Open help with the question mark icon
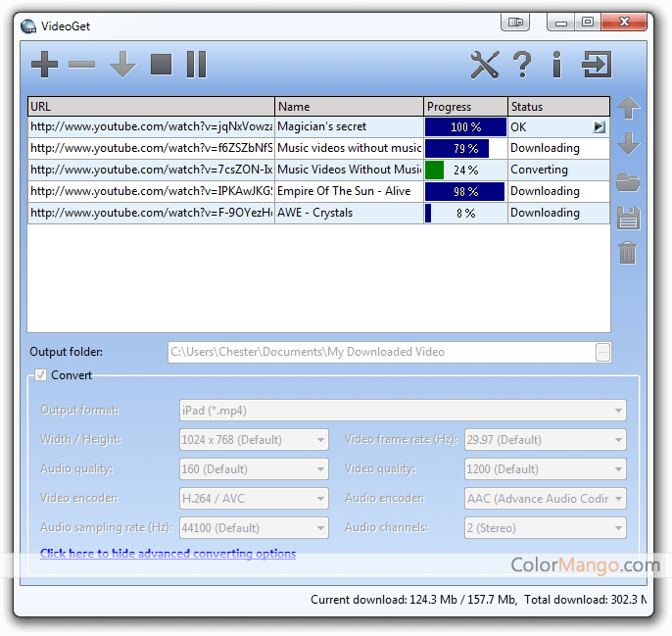 coord(522,66)
